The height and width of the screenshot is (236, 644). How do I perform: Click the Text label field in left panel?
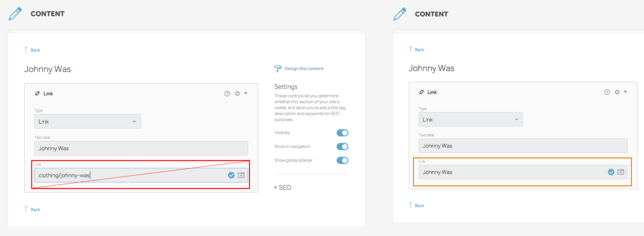click(x=141, y=148)
